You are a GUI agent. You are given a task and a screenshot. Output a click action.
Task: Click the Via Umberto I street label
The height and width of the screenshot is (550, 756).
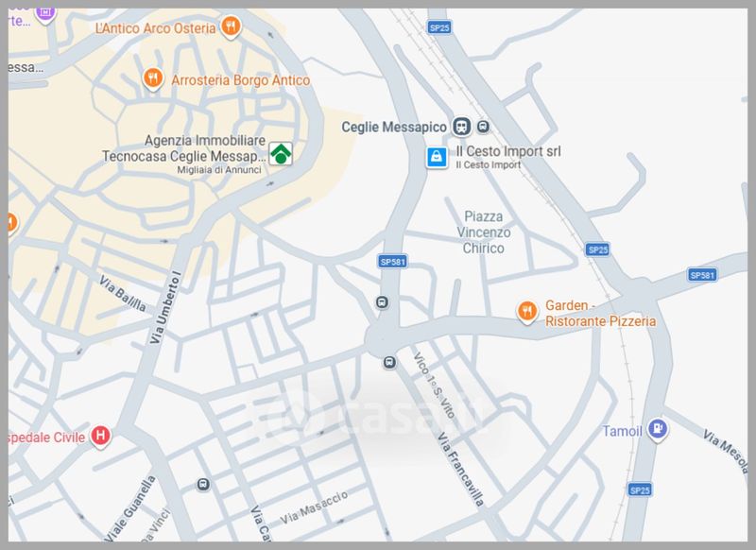pos(164,307)
